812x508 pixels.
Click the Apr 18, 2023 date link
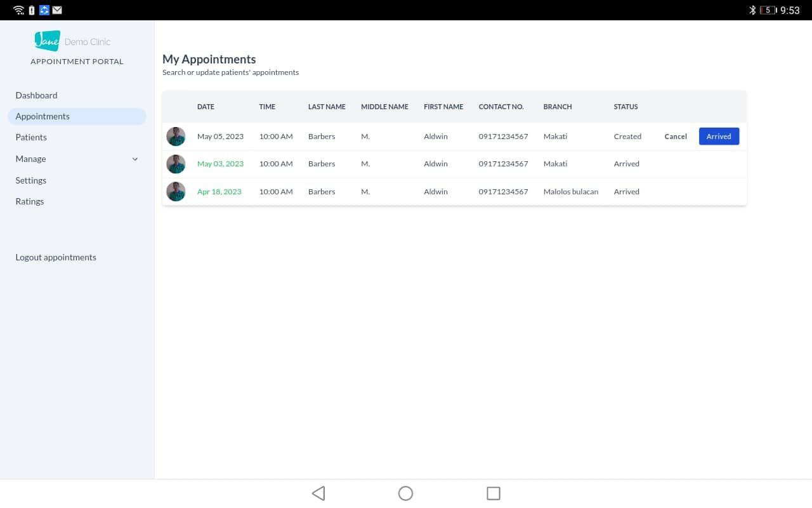219,192
